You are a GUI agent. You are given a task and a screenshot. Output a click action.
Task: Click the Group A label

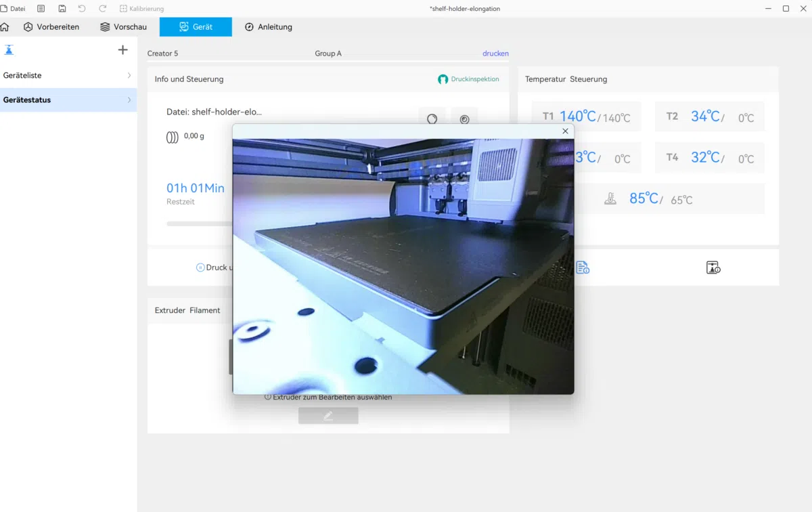point(328,54)
